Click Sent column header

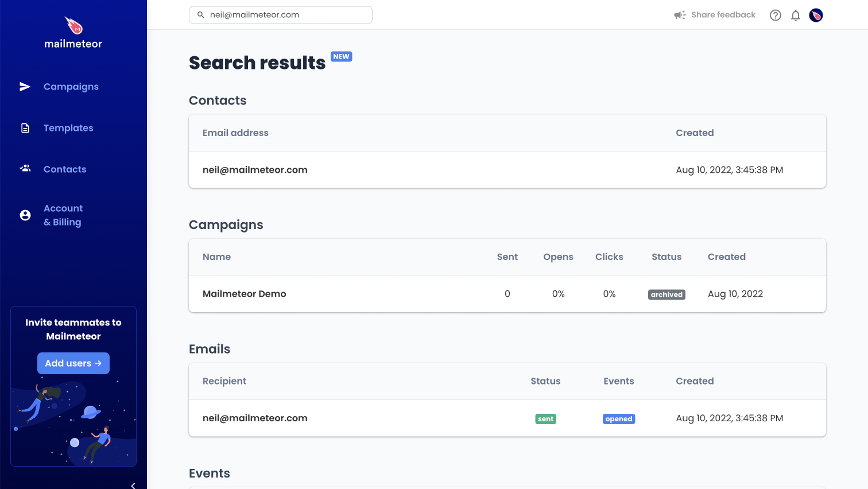pos(507,257)
